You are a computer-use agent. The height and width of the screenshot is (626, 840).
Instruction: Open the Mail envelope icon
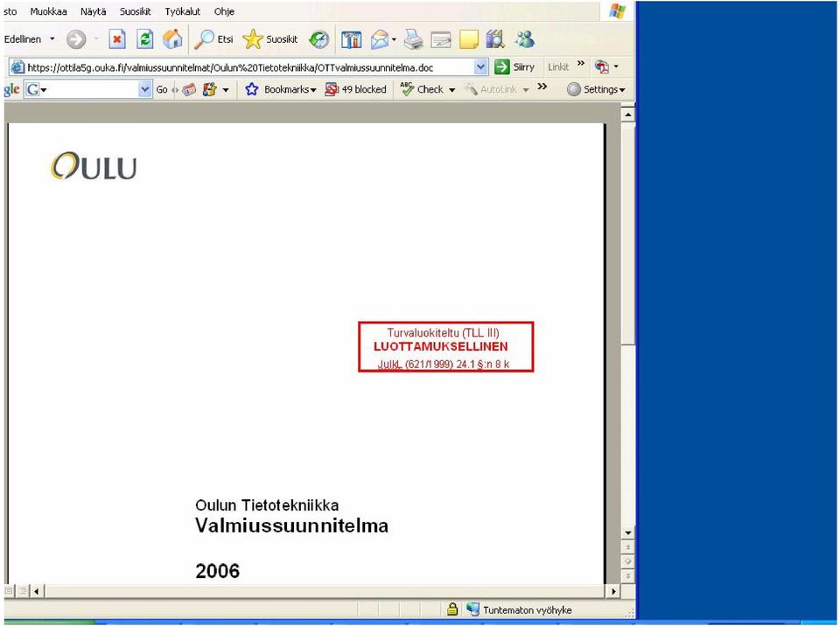click(379, 39)
